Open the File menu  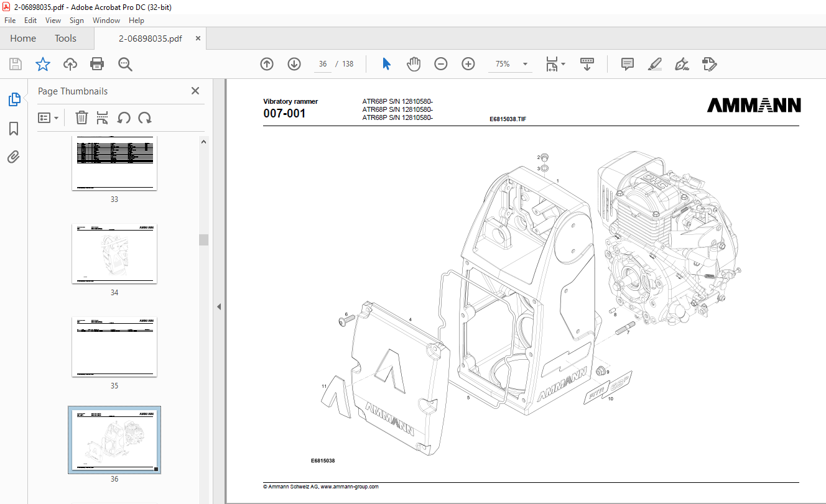10,21
